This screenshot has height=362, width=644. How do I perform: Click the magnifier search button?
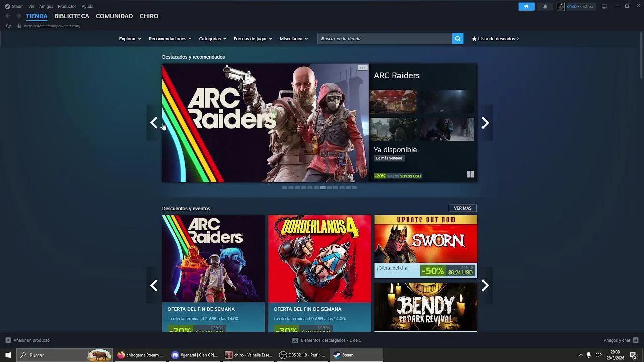[457, 38]
